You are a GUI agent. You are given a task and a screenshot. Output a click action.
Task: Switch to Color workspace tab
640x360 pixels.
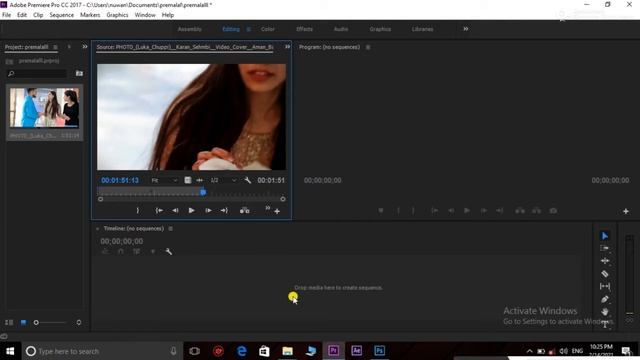(268, 29)
